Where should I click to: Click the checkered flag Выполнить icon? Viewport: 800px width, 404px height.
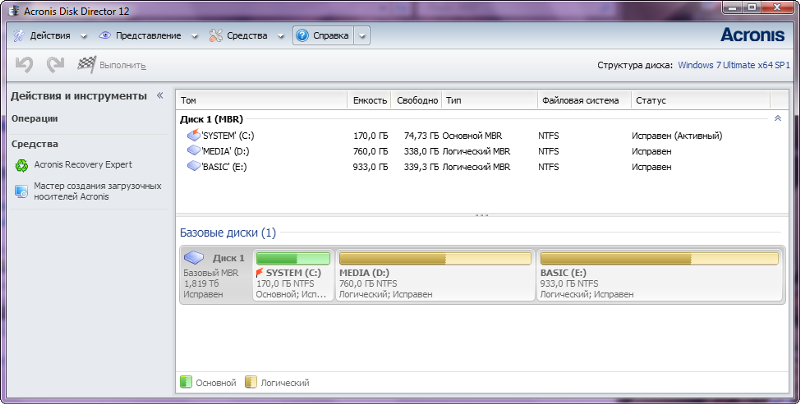click(x=87, y=65)
